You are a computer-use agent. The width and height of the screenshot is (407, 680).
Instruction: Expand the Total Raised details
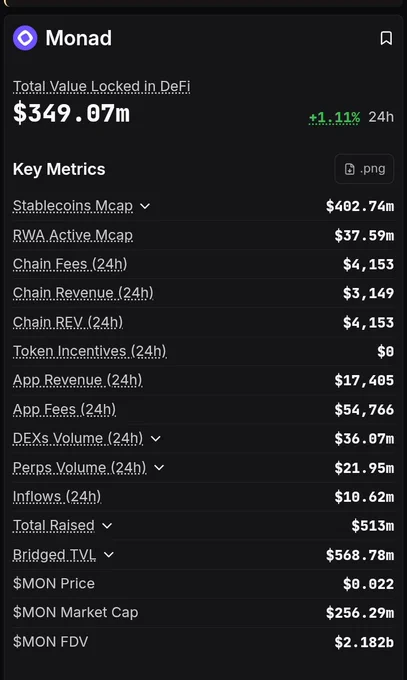[x=107, y=526]
